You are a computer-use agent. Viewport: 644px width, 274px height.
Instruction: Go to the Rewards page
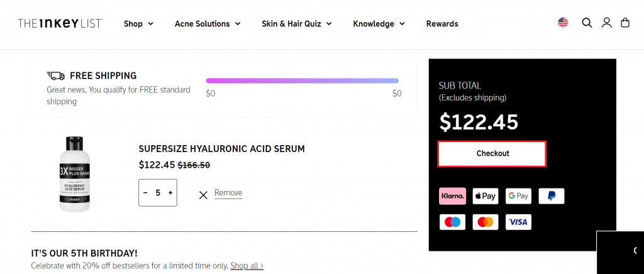click(x=442, y=24)
